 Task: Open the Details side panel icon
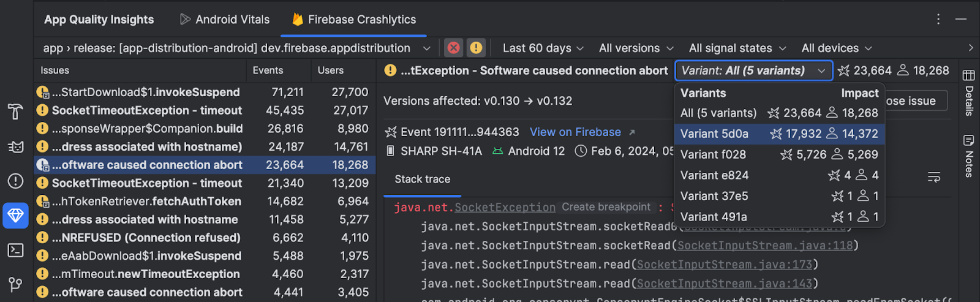pos(968,92)
